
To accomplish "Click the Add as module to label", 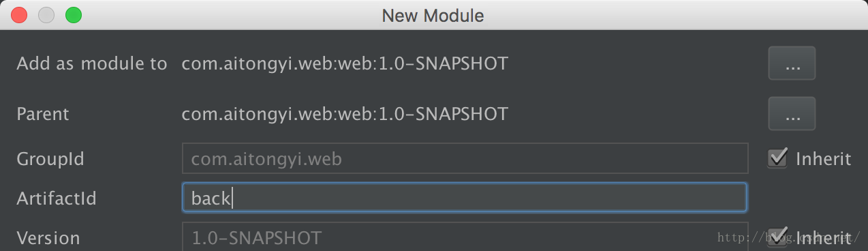I will point(92,63).
